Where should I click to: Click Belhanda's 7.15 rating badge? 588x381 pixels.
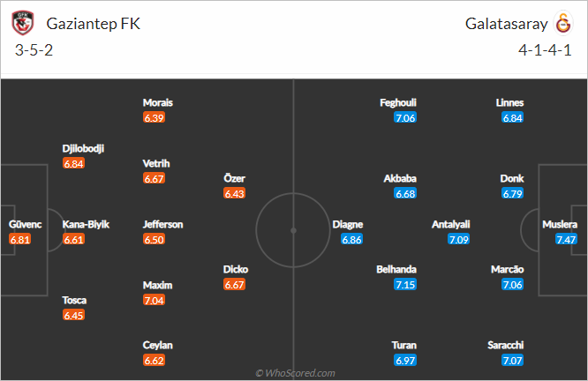tap(405, 284)
